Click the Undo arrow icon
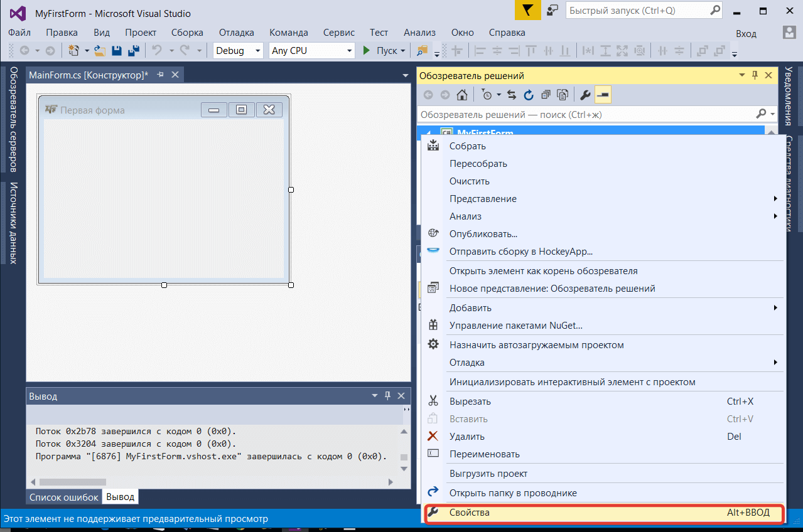Viewport: 803px width, 532px height. [x=157, y=50]
